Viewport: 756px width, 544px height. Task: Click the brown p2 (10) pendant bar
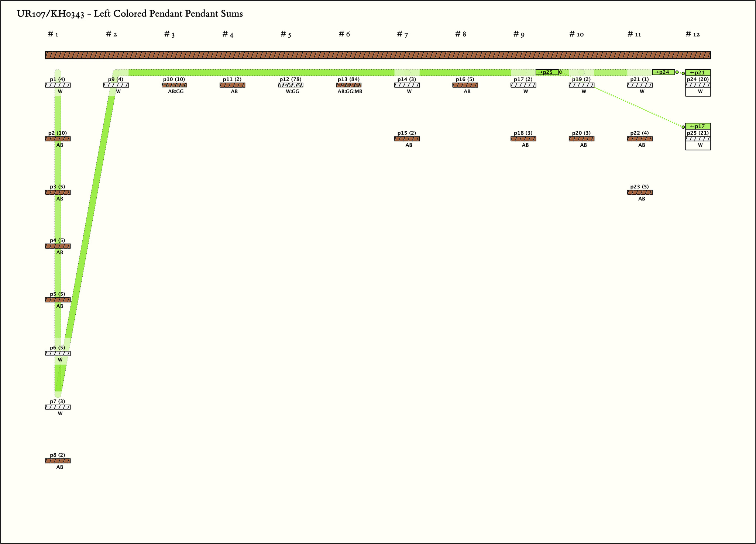[58, 139]
